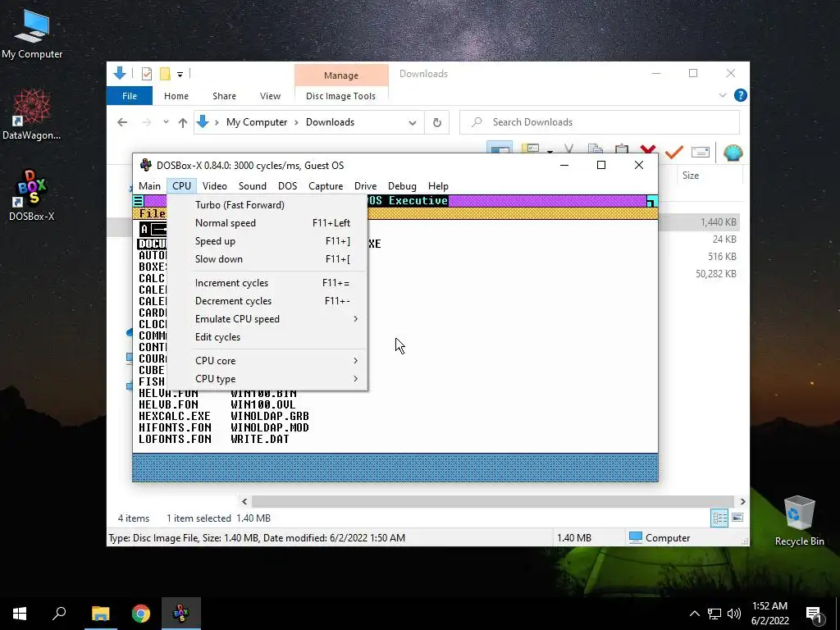This screenshot has height=630, width=840.
Task: Open DOSBox-X Sound menu
Action: 253,186
